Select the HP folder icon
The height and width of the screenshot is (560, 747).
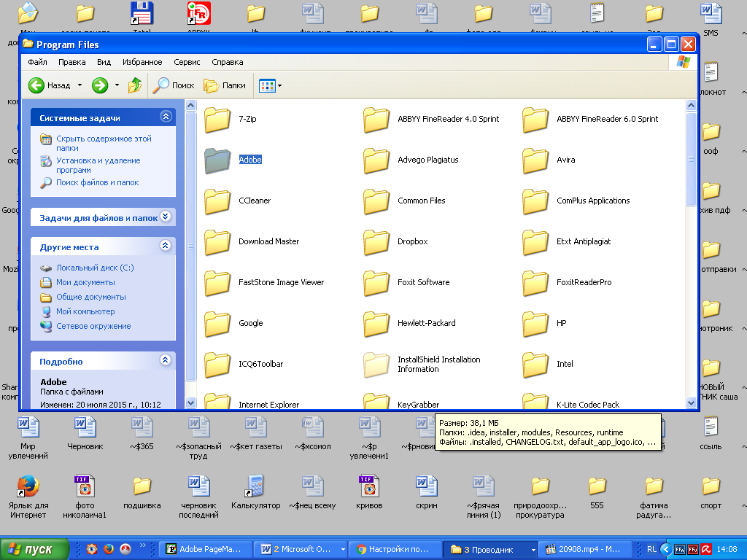pyautogui.click(x=535, y=324)
